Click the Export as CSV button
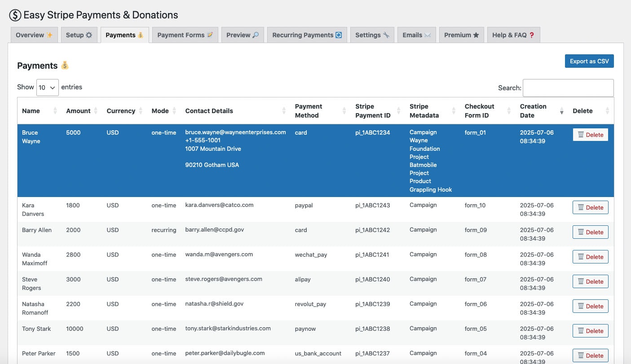 (x=589, y=61)
